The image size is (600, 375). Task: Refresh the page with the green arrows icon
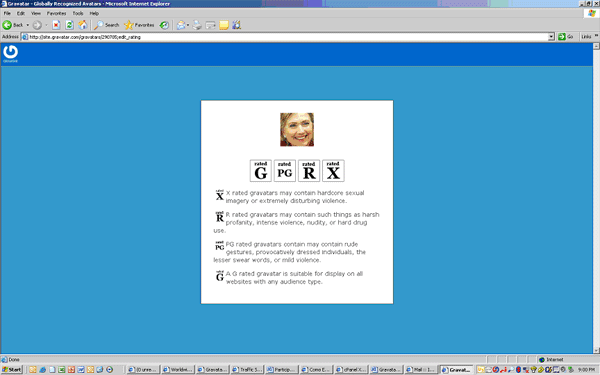[69, 25]
